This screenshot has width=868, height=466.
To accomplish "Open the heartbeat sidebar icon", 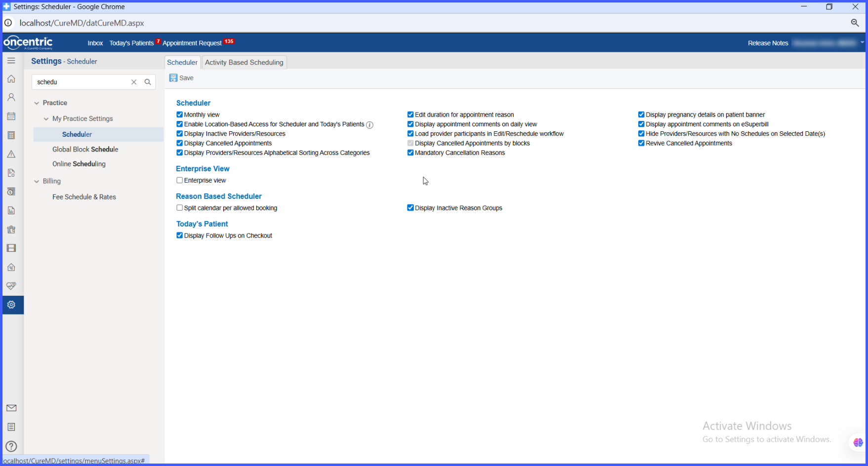I will (11, 286).
